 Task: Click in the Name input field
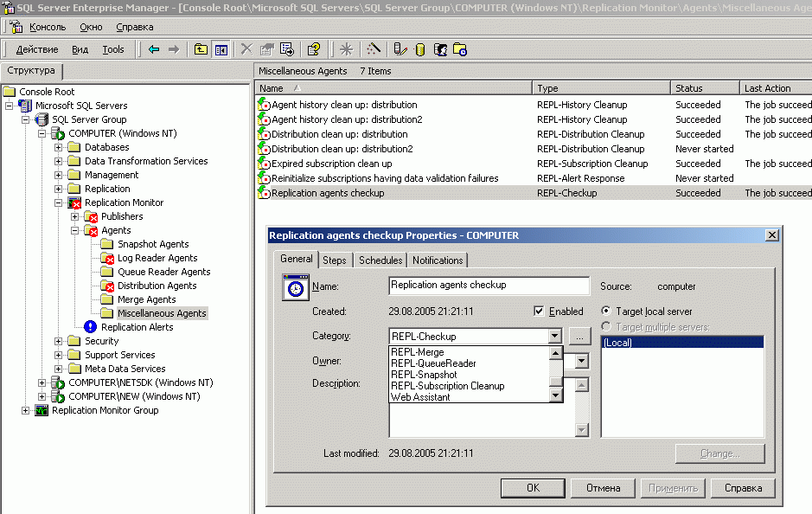pos(489,286)
